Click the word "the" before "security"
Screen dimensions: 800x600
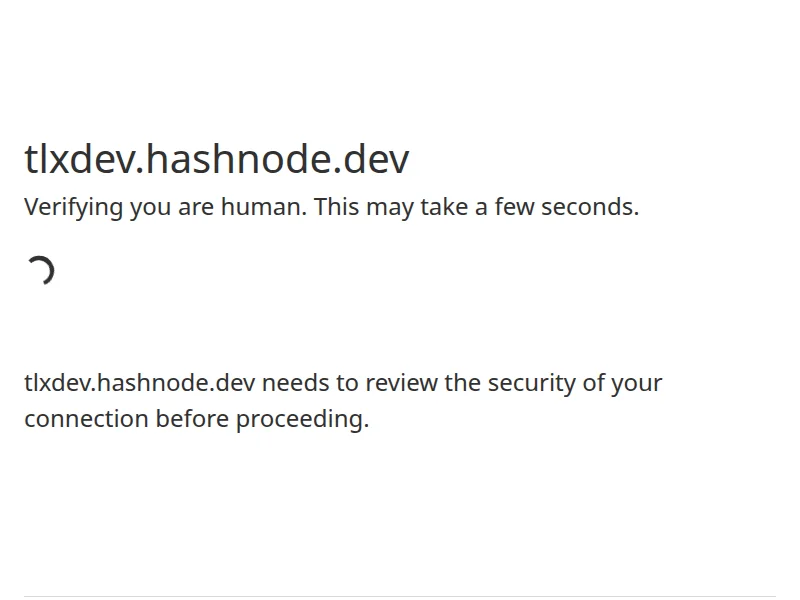point(462,383)
